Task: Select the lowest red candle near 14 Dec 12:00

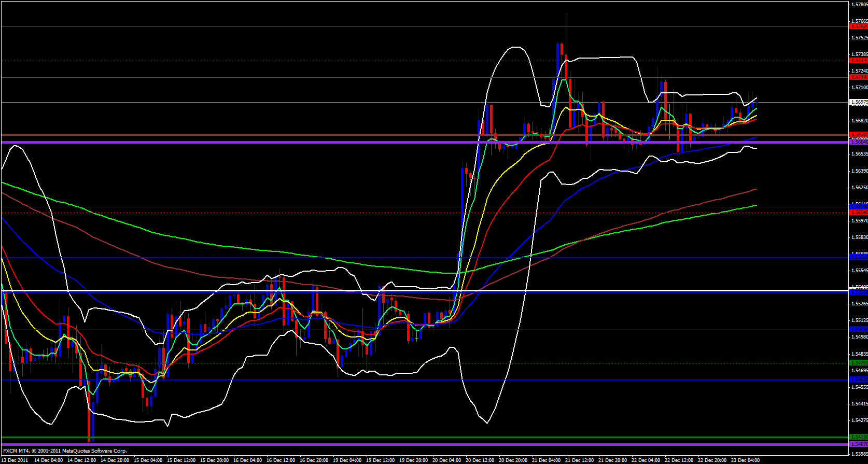Action: click(x=89, y=425)
